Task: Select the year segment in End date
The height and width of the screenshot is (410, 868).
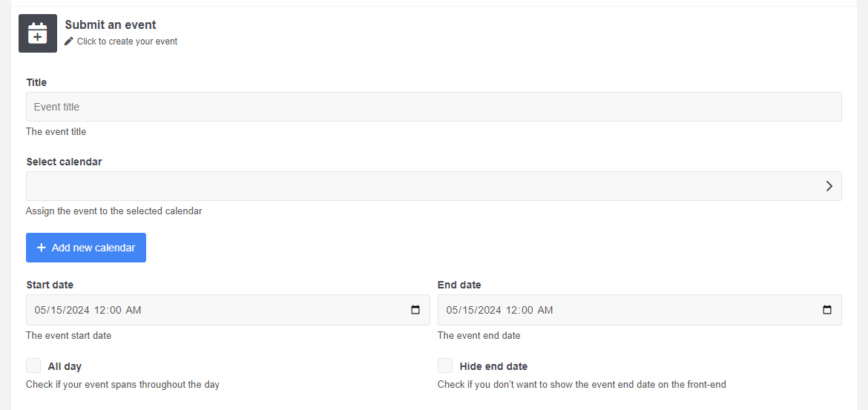Action: click(490, 310)
